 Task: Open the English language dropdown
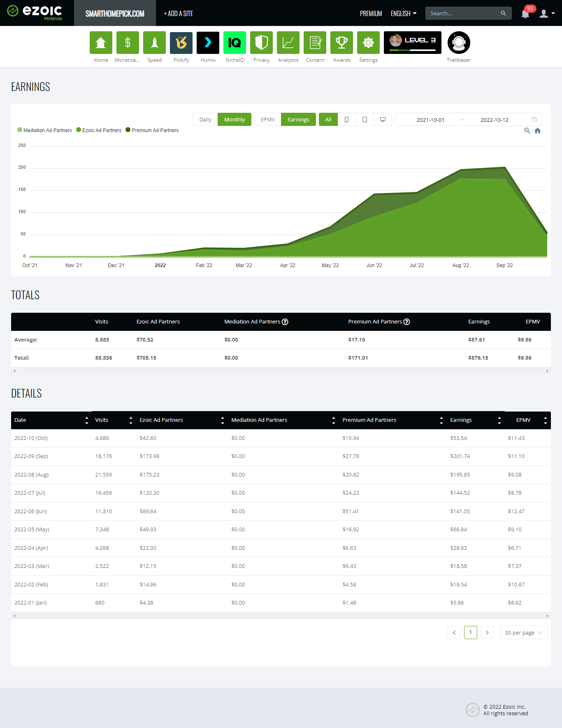404,14
